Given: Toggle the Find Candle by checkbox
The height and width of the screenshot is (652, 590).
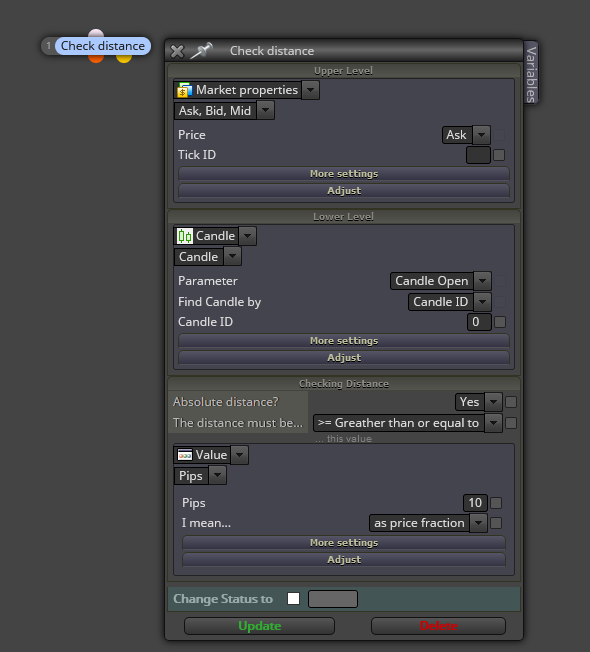Looking at the screenshot, I should (500, 302).
